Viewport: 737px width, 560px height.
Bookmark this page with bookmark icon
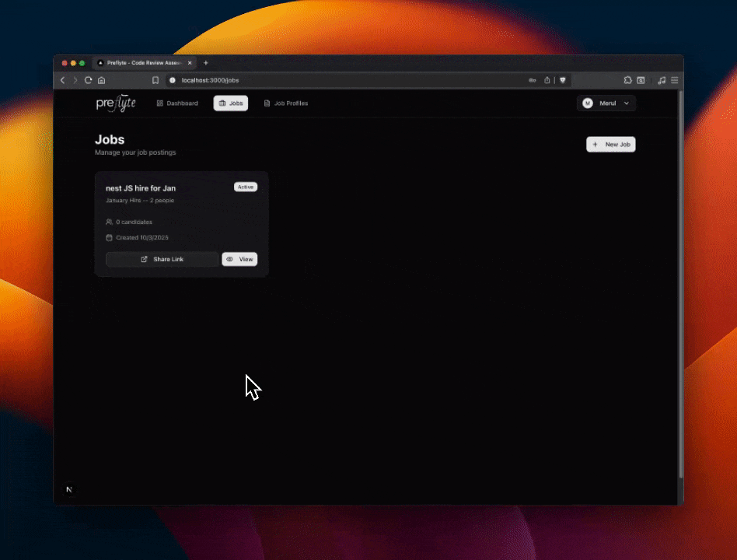click(x=155, y=80)
